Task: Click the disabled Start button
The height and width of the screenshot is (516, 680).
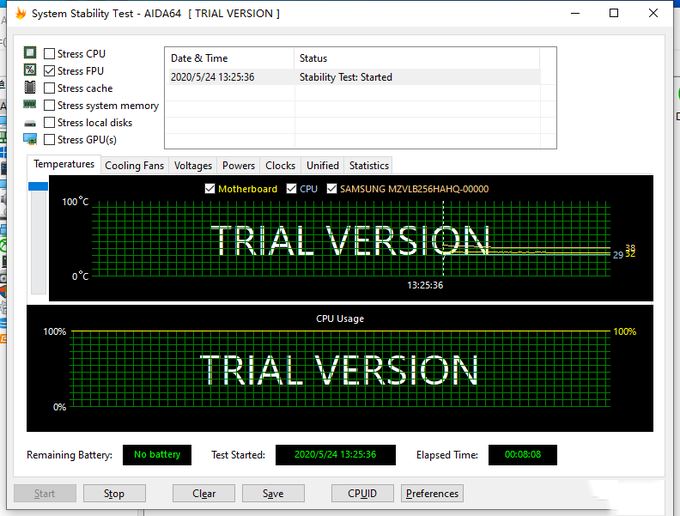Action: coord(45,493)
